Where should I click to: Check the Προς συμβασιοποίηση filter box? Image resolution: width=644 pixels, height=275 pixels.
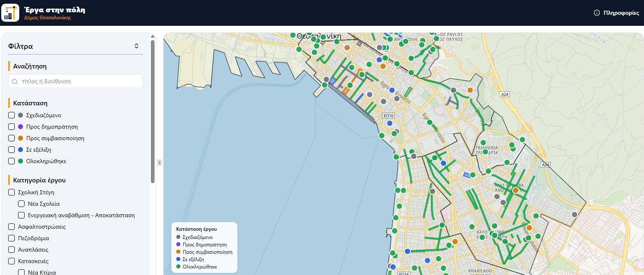tap(11, 138)
